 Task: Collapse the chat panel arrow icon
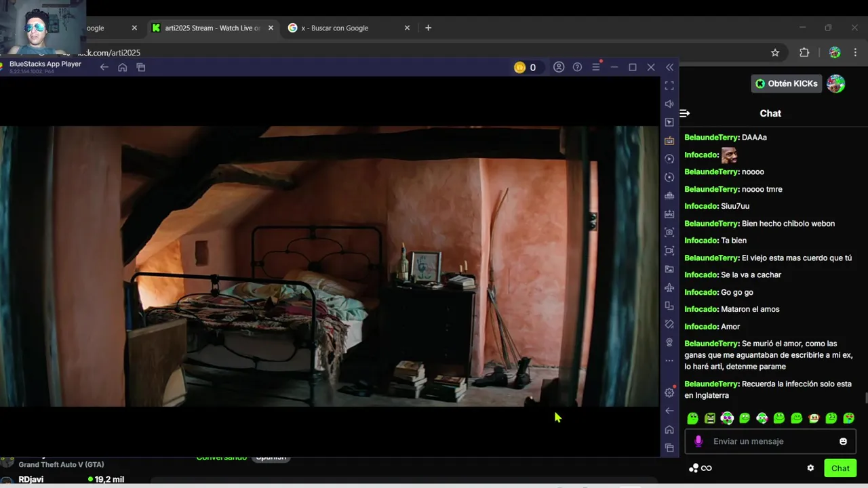click(x=684, y=113)
